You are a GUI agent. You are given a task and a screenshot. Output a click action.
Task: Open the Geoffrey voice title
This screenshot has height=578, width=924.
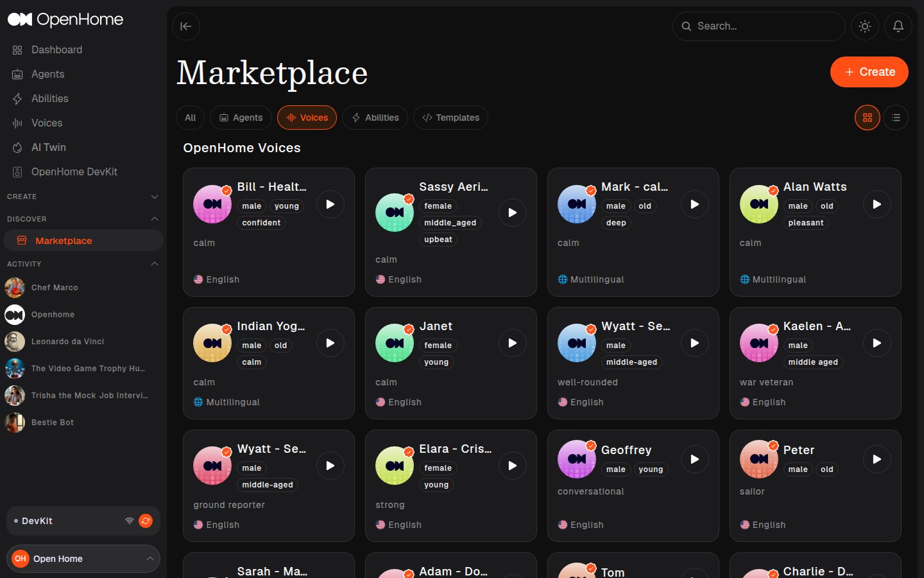(x=626, y=450)
